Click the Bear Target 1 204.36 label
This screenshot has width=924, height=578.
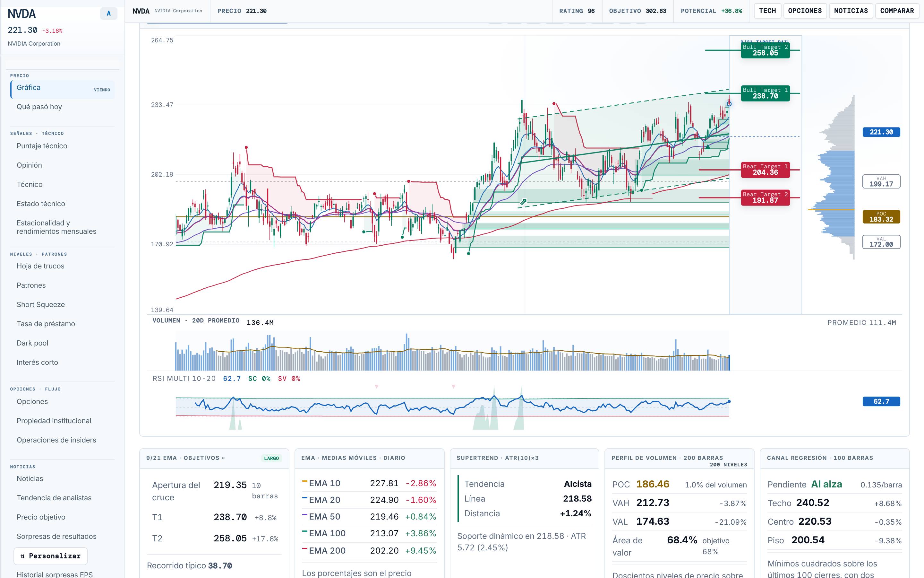765,170
